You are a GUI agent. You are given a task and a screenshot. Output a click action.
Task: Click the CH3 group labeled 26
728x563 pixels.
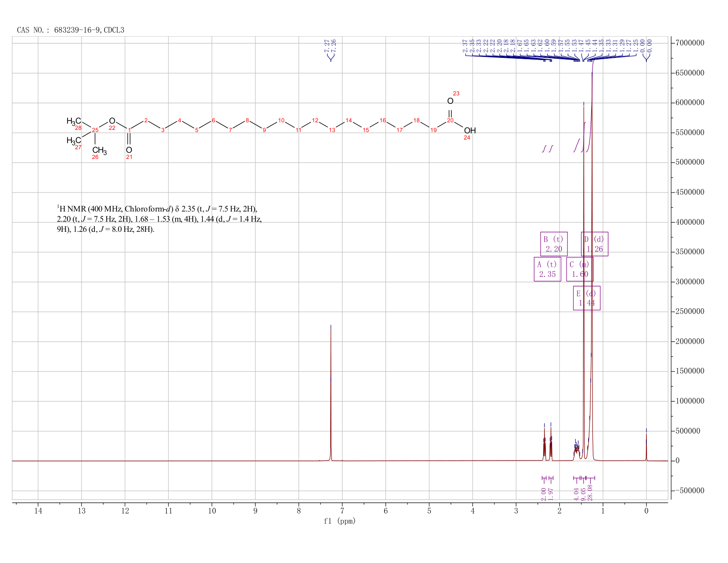point(99,151)
